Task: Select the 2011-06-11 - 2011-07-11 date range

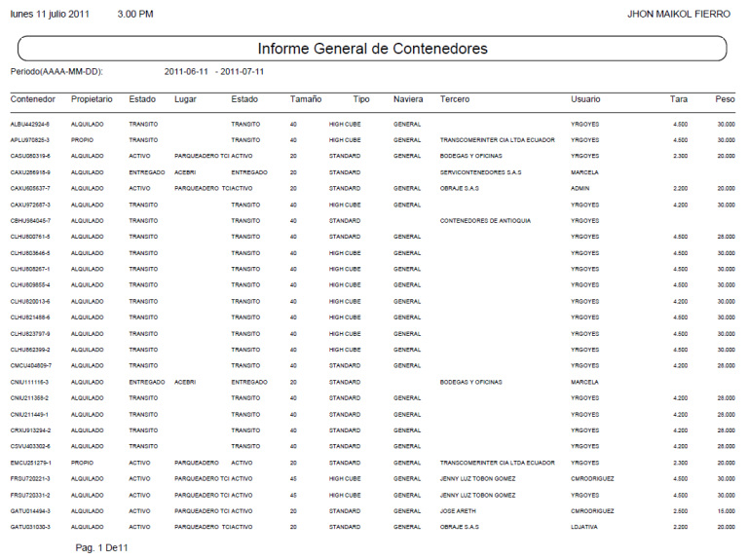Action: pyautogui.click(x=214, y=72)
